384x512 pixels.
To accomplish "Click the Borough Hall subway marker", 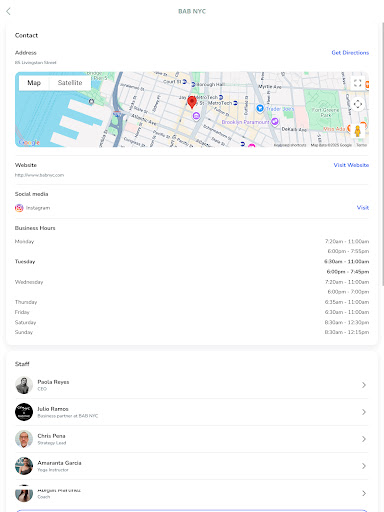I will coord(193,84).
